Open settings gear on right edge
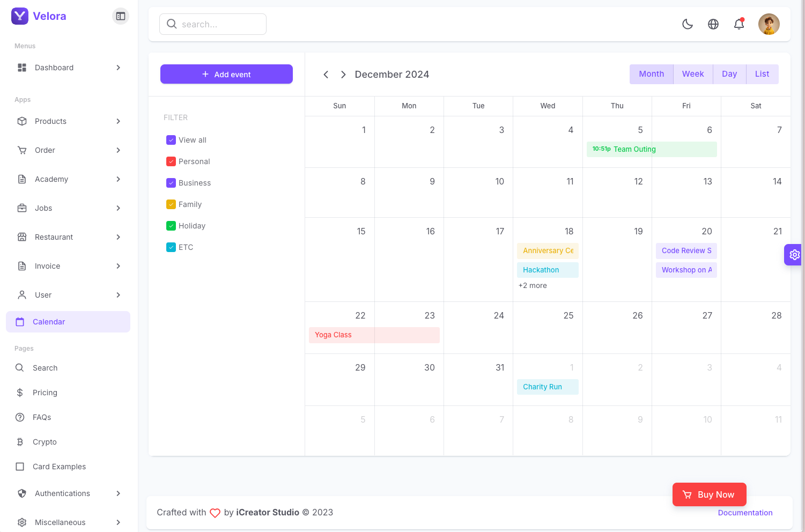The height and width of the screenshot is (532, 805). pyautogui.click(x=794, y=255)
